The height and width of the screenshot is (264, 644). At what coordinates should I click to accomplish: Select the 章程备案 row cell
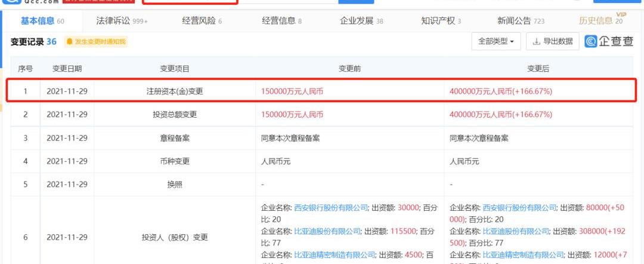pos(175,138)
